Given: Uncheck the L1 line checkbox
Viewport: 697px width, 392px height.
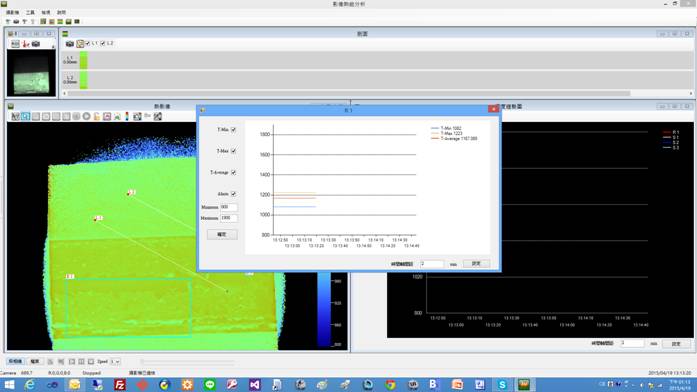Looking at the screenshot, I should (88, 44).
